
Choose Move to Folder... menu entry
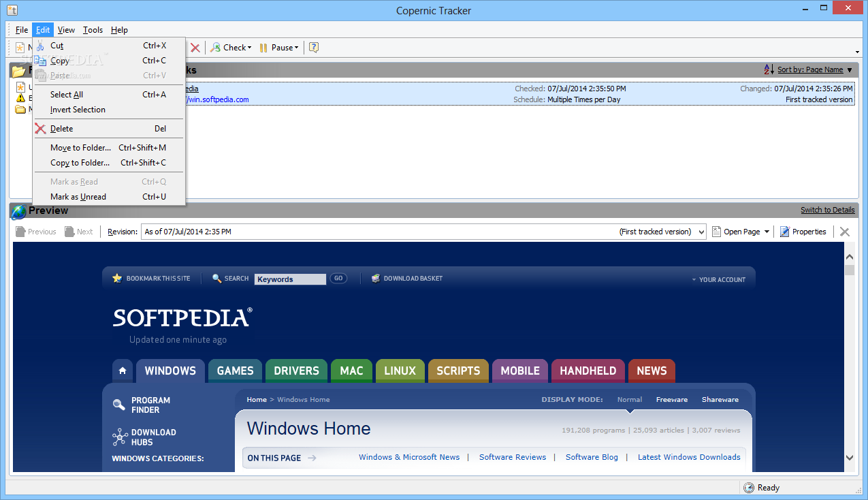coord(109,148)
